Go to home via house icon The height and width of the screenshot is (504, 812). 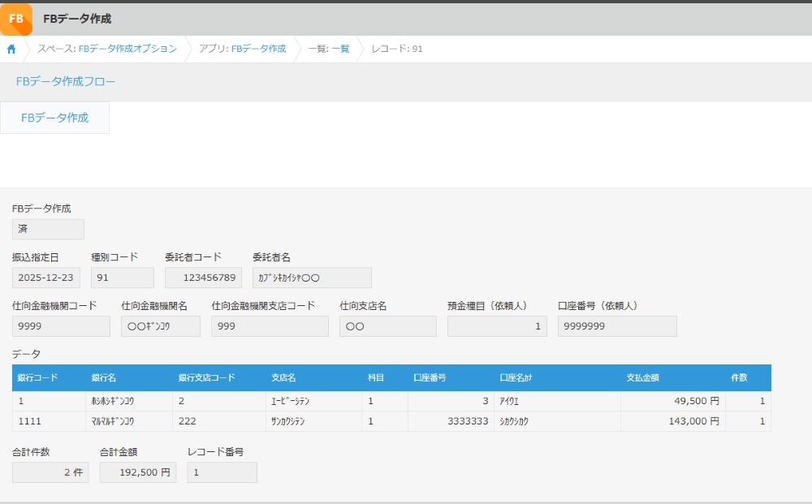pos(11,50)
